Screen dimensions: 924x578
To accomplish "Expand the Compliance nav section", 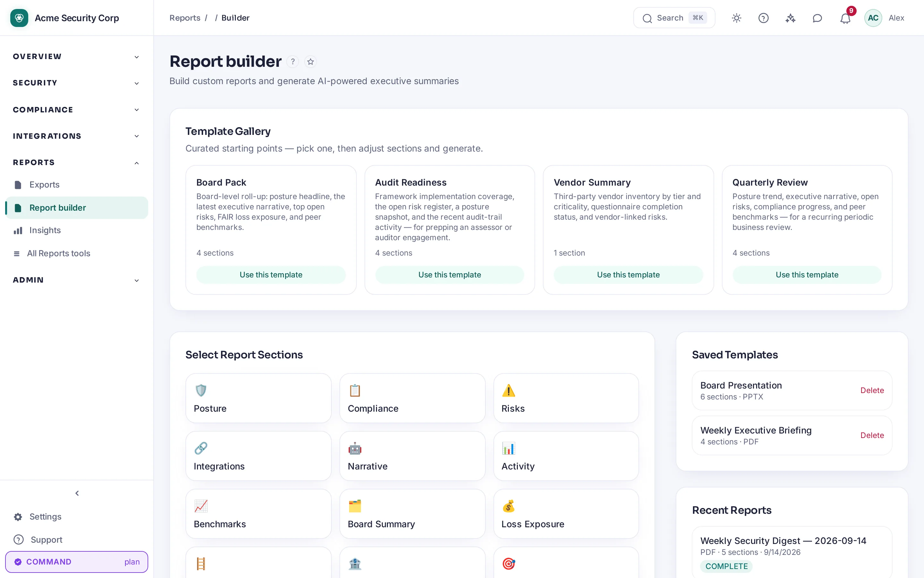I will click(76, 110).
